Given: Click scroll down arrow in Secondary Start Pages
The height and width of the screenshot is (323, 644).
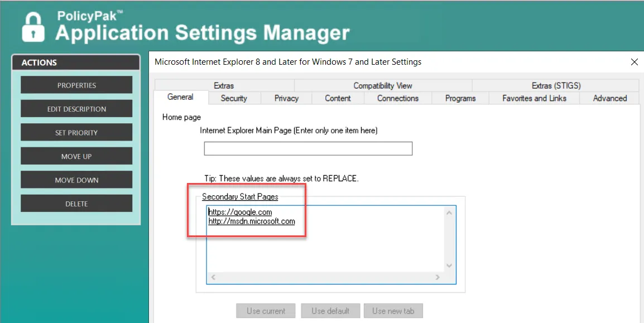Looking at the screenshot, I should pyautogui.click(x=449, y=266).
